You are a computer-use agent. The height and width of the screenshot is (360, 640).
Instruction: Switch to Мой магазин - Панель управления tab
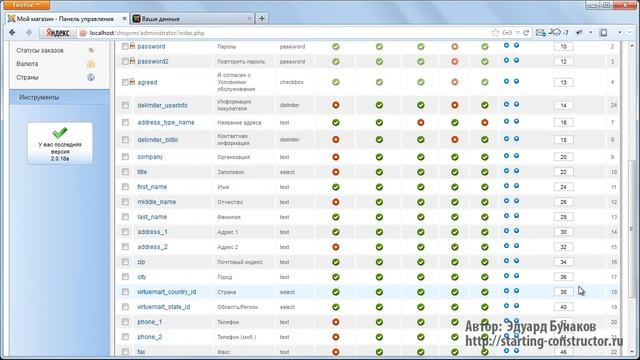click(x=64, y=19)
